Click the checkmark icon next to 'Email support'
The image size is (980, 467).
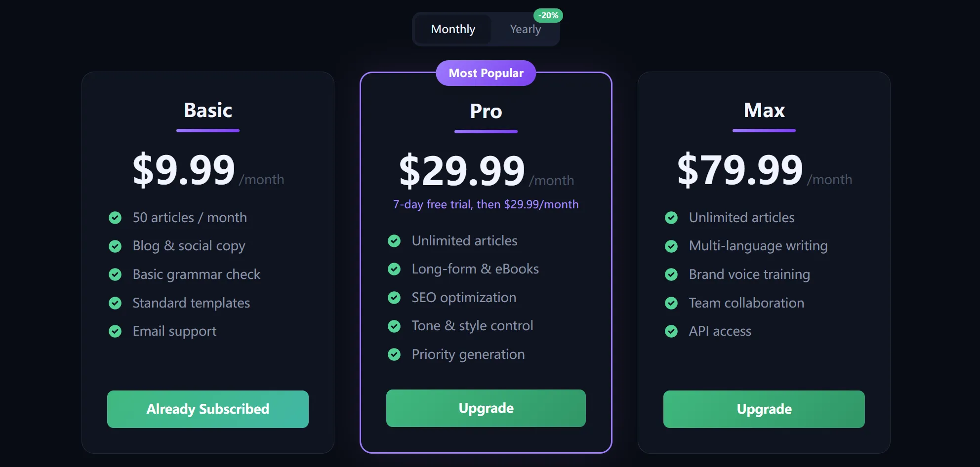pyautogui.click(x=115, y=331)
